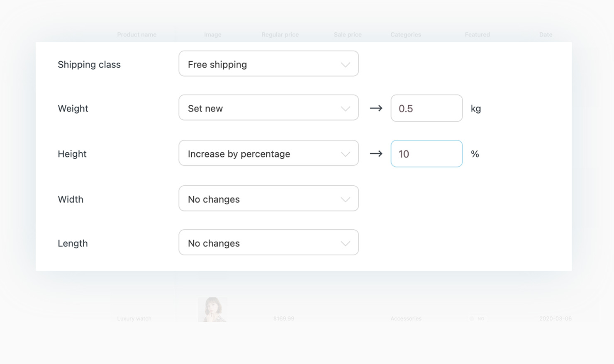The height and width of the screenshot is (364, 614).
Task: Click the arrow icon beside Height dropdown
Action: [x=376, y=154]
